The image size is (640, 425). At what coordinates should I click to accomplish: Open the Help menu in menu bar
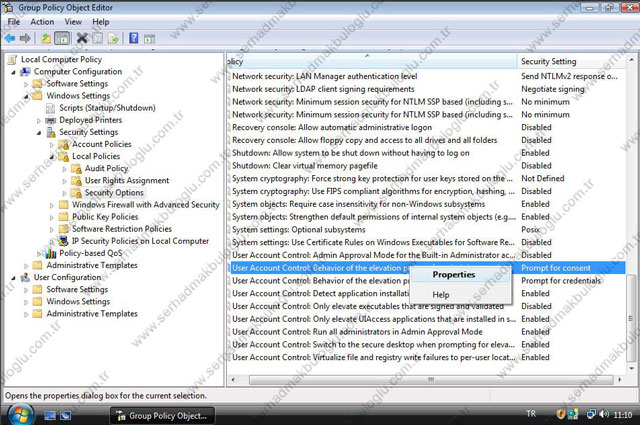100,22
